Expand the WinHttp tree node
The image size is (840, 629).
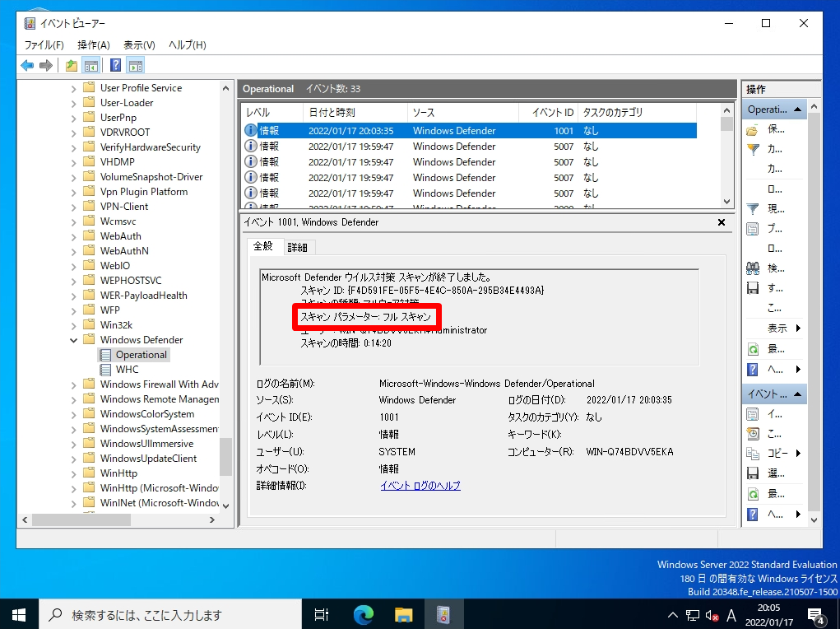(x=74, y=473)
